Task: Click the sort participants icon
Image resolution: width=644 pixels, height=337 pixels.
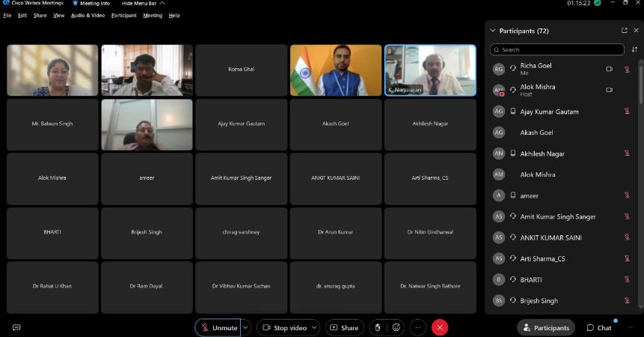Action: coord(634,49)
